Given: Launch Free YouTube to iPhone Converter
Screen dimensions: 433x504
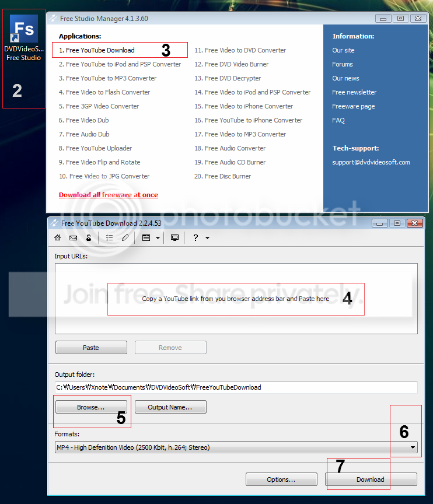Looking at the screenshot, I should (x=249, y=120).
